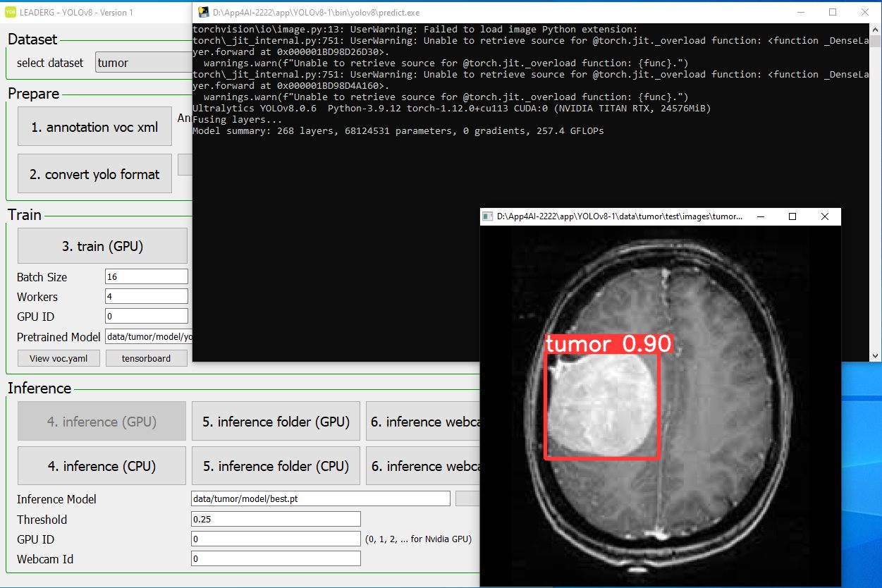The width and height of the screenshot is (882, 588).
Task: Click the 4. inference (CPU) button
Action: [102, 466]
